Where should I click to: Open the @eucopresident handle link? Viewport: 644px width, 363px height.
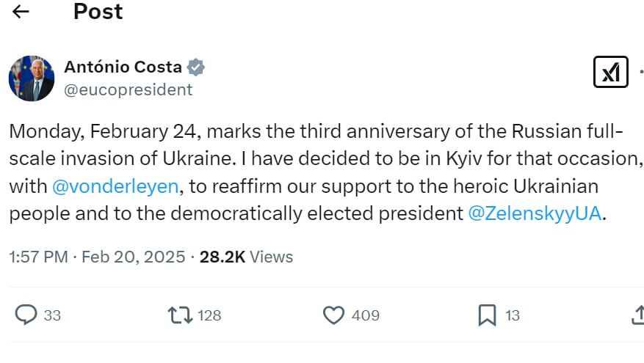(x=129, y=89)
